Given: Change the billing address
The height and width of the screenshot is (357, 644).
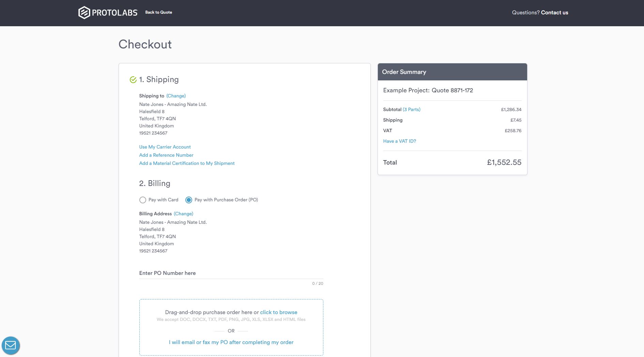Looking at the screenshot, I should 183,214.
